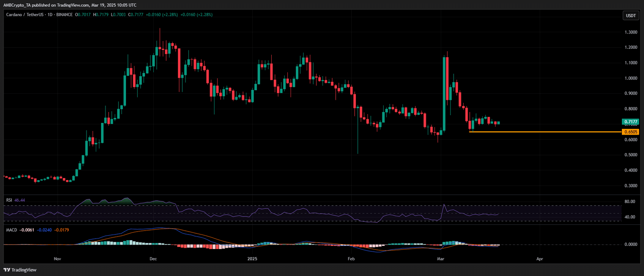Screen dimensions: 644x276
Task: Click the green 0.7177 current price tag
Action: (x=631, y=122)
